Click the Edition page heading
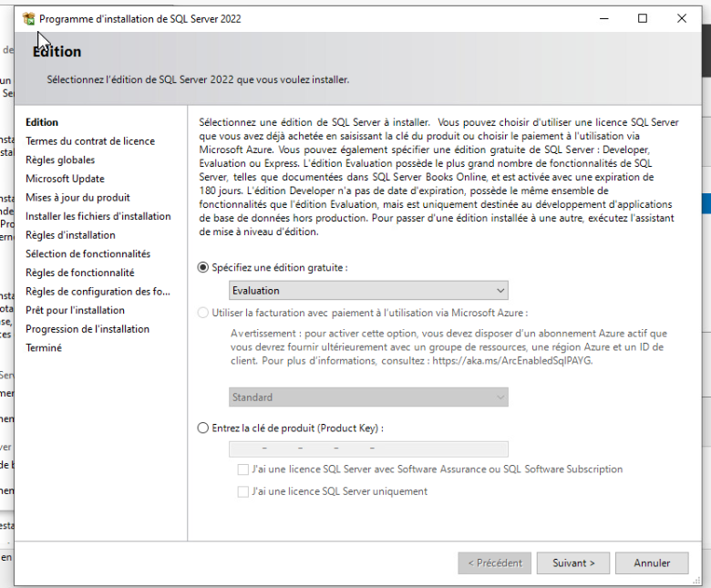This screenshot has height=588, width=711. click(x=57, y=52)
